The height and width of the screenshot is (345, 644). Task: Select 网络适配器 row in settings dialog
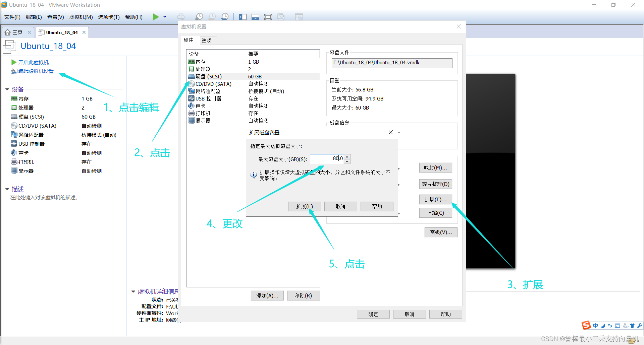point(253,91)
